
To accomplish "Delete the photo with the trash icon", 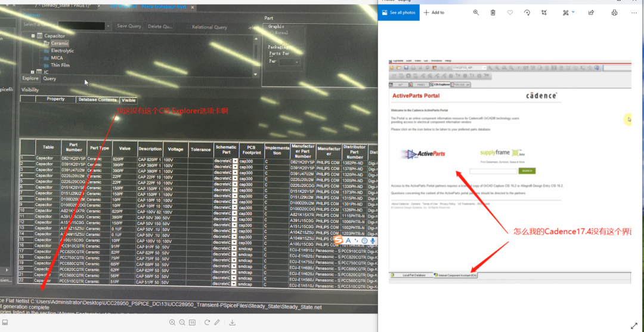I will tap(493, 13).
